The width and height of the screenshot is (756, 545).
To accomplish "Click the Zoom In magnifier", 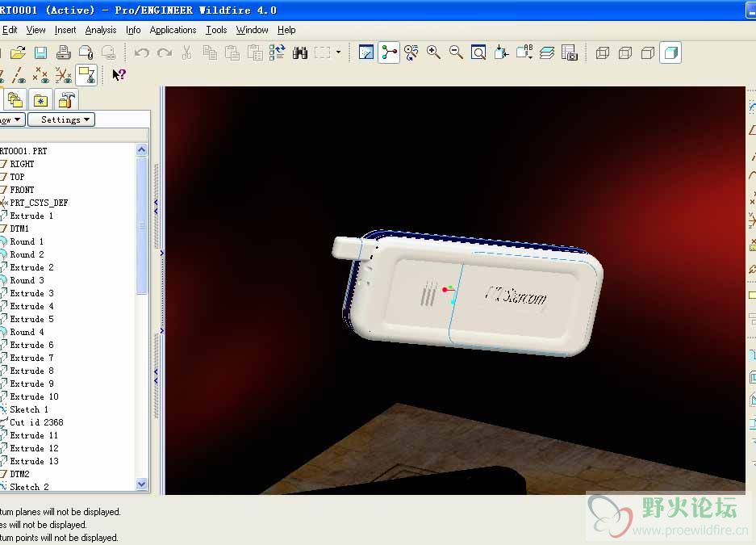I will 433,52.
